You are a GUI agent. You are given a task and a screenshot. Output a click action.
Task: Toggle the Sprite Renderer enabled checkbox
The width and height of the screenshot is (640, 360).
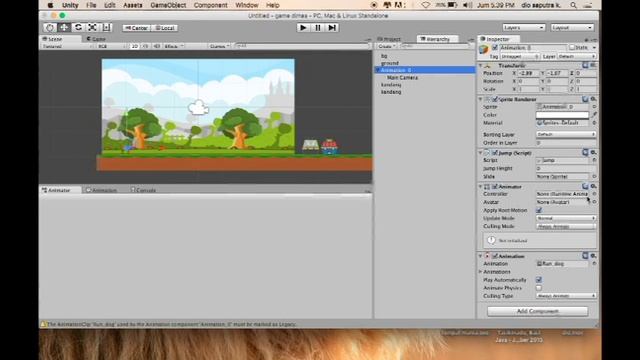click(x=495, y=99)
